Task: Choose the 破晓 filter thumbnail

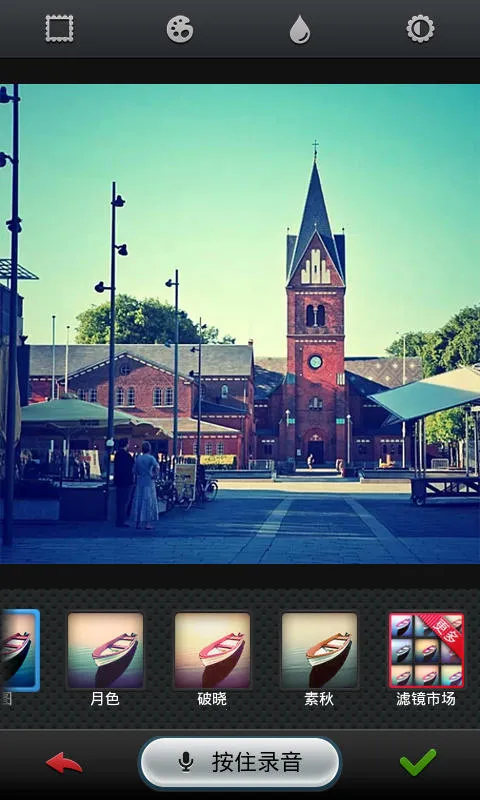Action: (212, 651)
